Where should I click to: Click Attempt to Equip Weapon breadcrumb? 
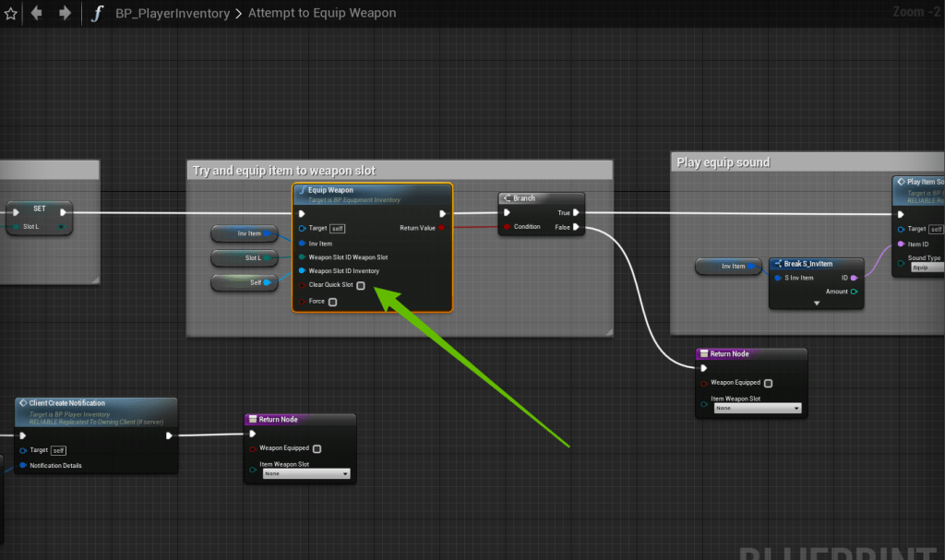coord(322,14)
